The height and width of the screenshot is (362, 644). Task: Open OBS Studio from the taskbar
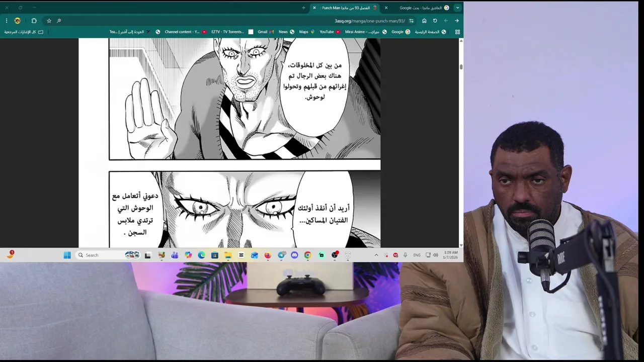point(335,255)
